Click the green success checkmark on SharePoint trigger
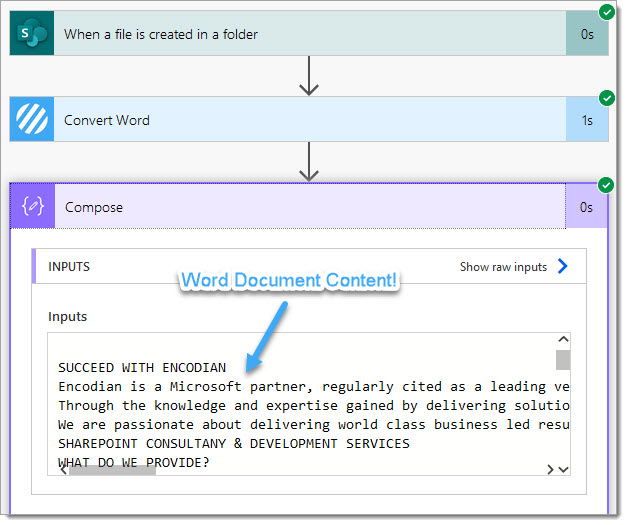The image size is (627, 525). click(607, 12)
